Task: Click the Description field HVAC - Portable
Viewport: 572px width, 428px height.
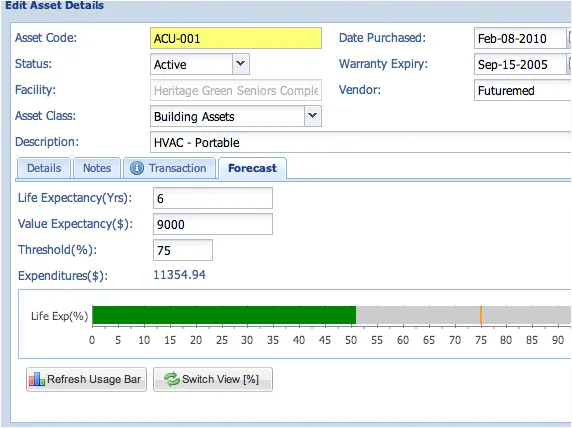Action: 361,142
